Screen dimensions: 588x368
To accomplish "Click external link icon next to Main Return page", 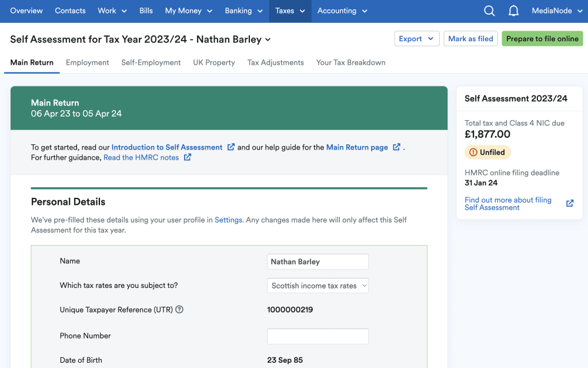I will (x=397, y=147).
